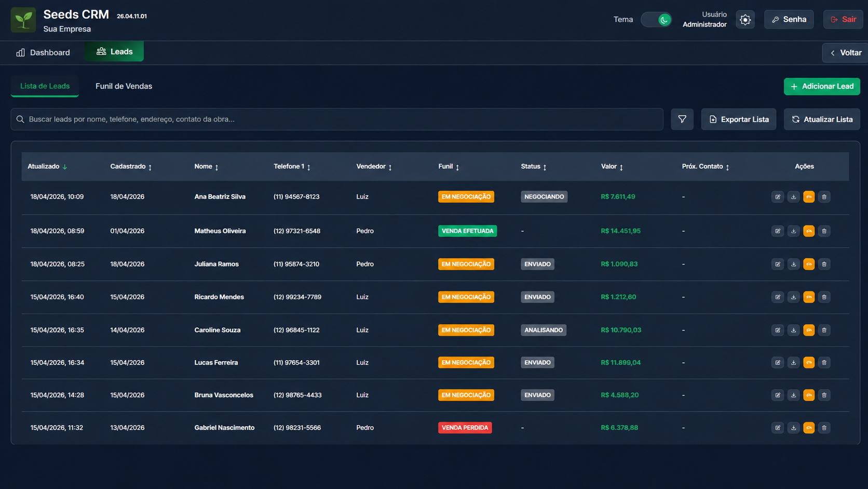Image resolution: width=868 pixels, height=489 pixels.
Task: Click the timestamp 15/04/2026, 16:40
Action: point(57,297)
